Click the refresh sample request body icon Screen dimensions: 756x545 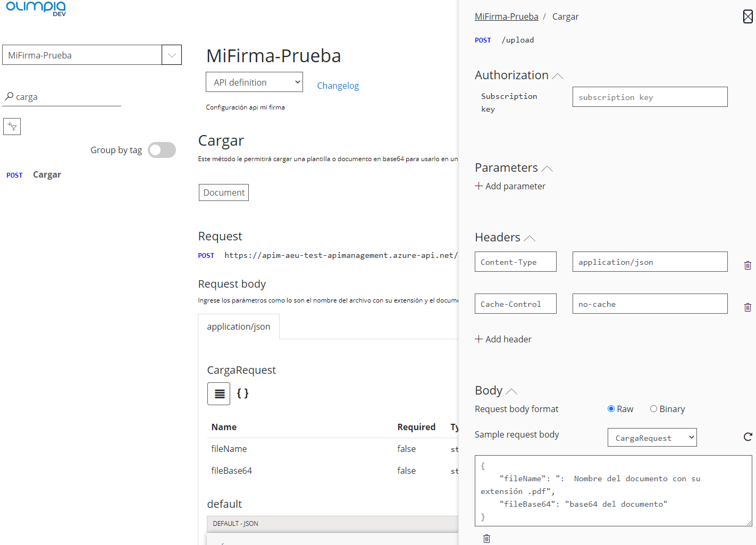[747, 437]
